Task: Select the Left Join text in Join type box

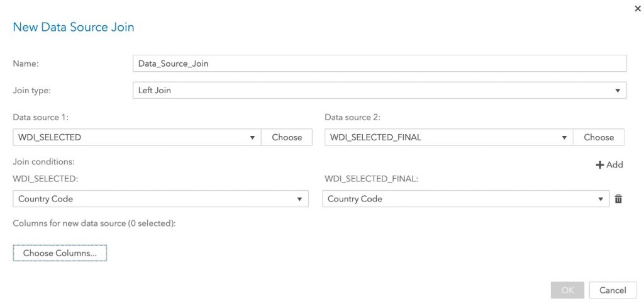Action: pos(155,91)
